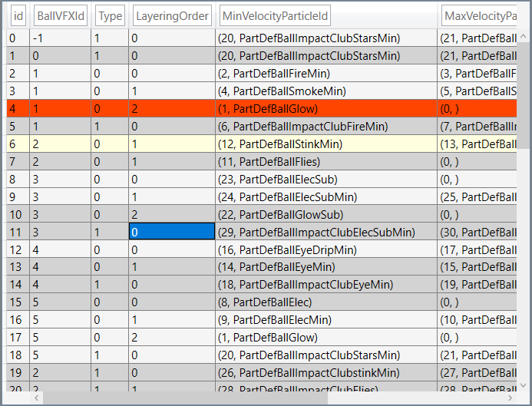Select the PartDefBallElec cell in row 15
Image resolution: width=532 pixels, height=406 pixels.
pyautogui.click(x=326, y=302)
